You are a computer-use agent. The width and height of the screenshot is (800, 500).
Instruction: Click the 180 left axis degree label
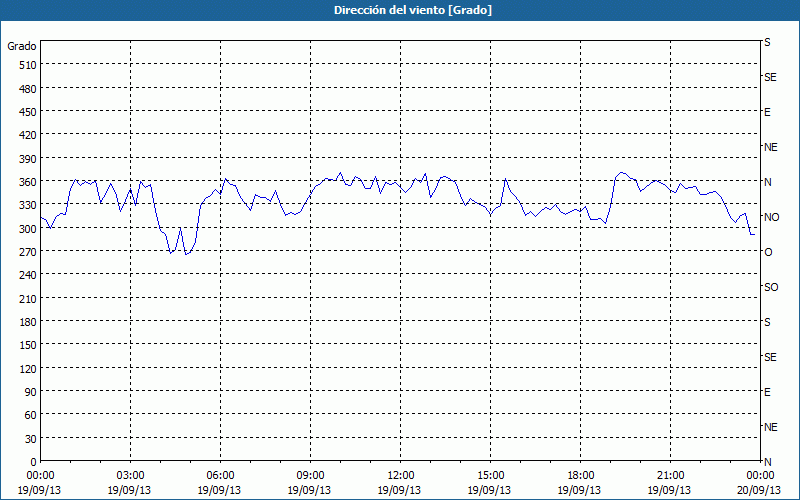point(29,322)
